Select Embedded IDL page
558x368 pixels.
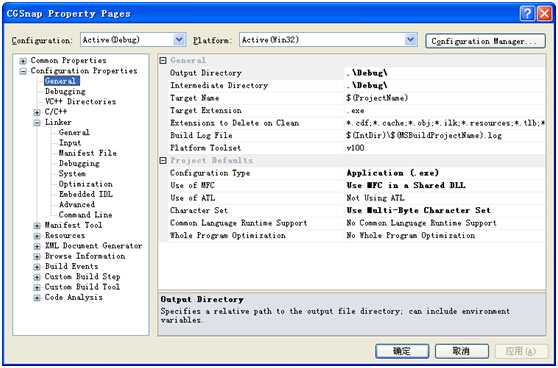tap(85, 194)
